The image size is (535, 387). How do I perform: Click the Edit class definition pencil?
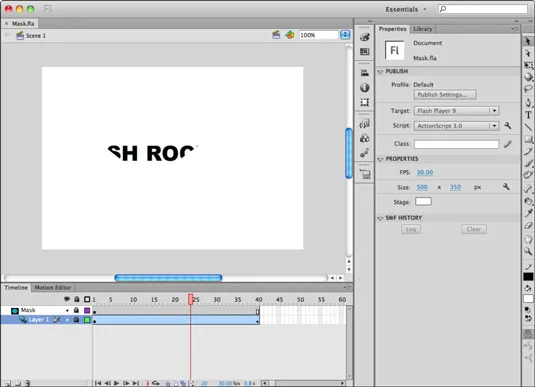tap(508, 144)
